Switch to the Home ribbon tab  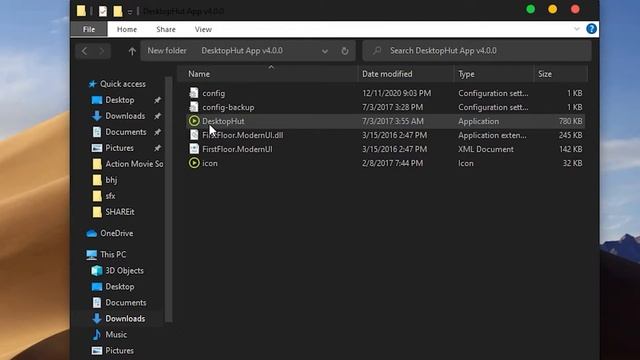[x=127, y=29]
